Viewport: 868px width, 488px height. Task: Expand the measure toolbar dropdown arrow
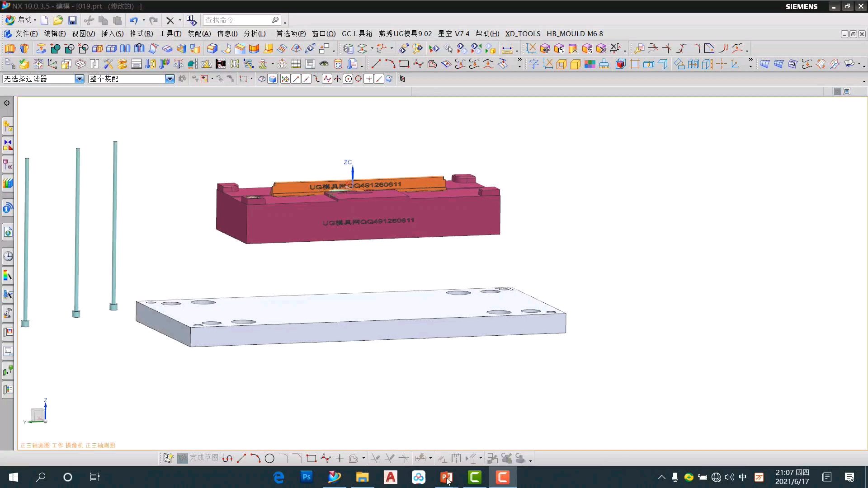pyautogui.click(x=517, y=51)
